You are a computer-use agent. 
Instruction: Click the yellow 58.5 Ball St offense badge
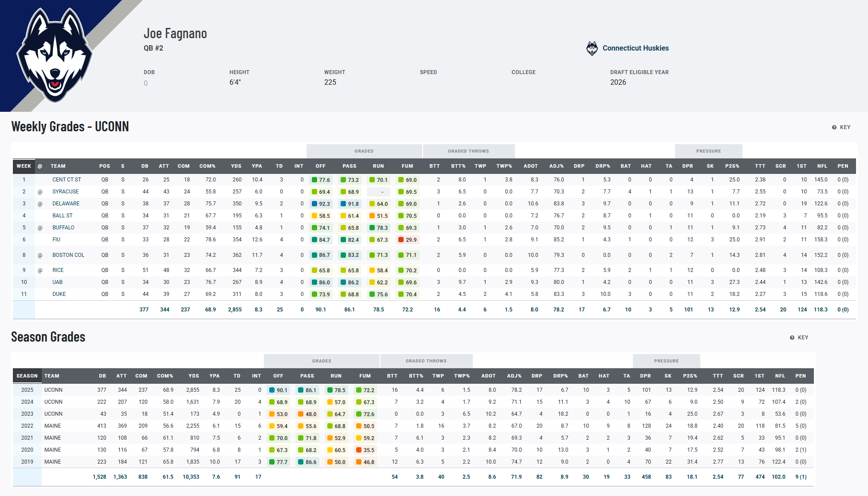(x=320, y=216)
